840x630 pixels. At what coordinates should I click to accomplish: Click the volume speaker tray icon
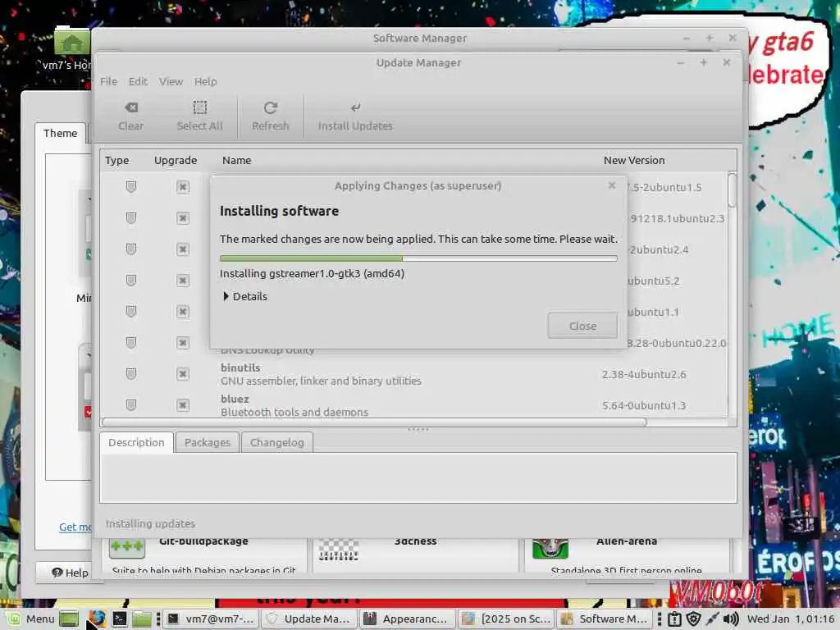(x=731, y=619)
